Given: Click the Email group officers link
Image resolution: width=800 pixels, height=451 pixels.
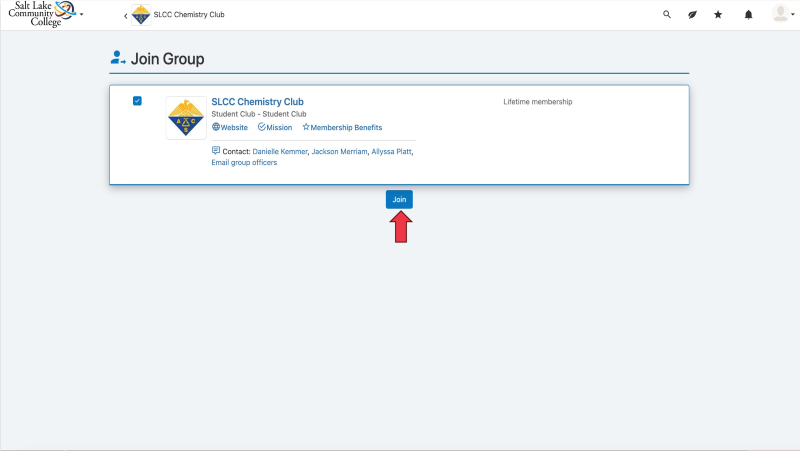Looking at the screenshot, I should pos(244,163).
